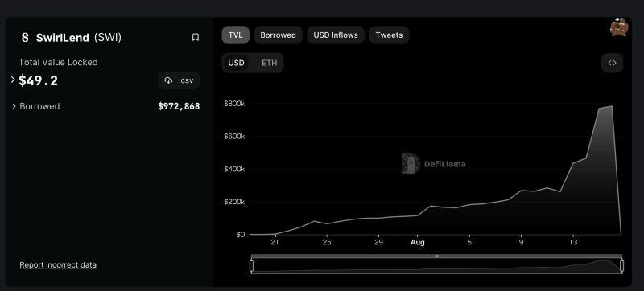644x291 pixels.
Task: Enable the Tweets chart overlay
Action: [389, 35]
